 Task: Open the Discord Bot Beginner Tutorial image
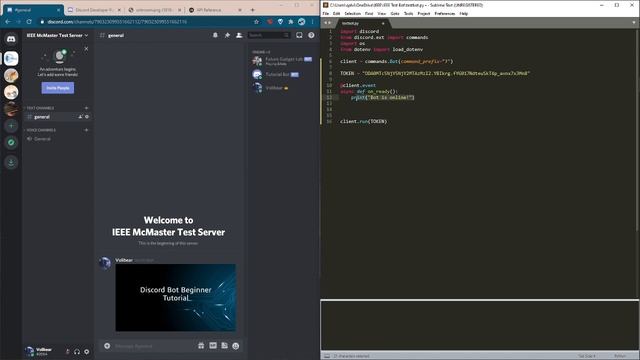pyautogui.click(x=176, y=297)
